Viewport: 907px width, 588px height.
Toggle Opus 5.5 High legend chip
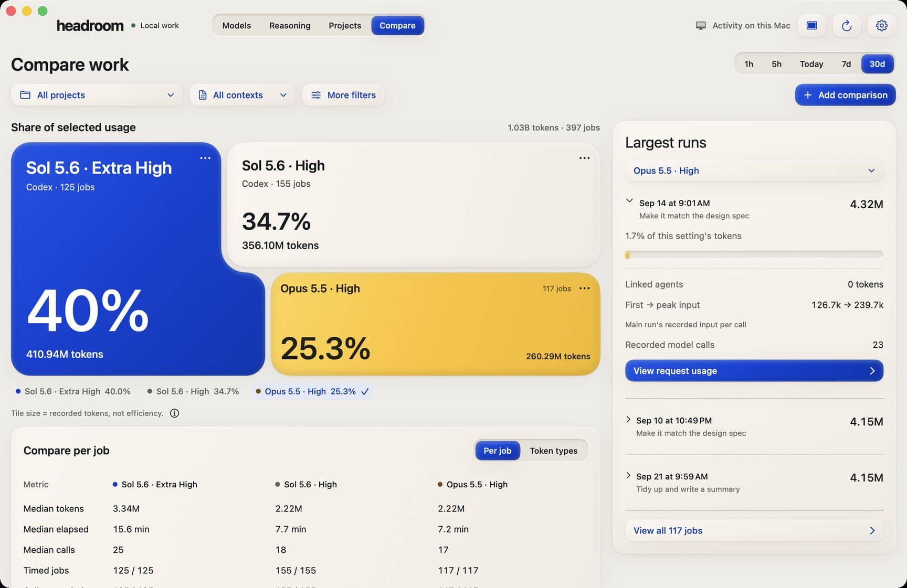pyautogui.click(x=312, y=391)
